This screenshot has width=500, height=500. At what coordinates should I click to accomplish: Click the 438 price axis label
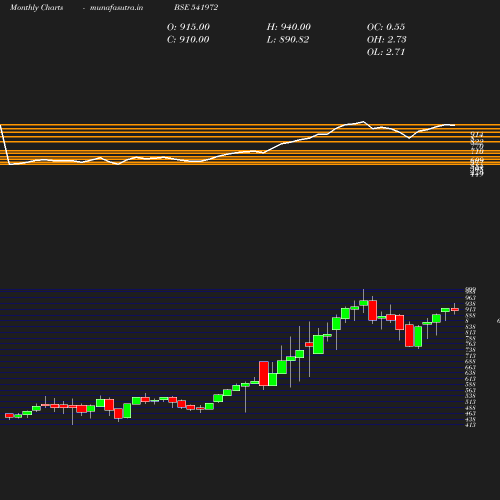coord(470,419)
